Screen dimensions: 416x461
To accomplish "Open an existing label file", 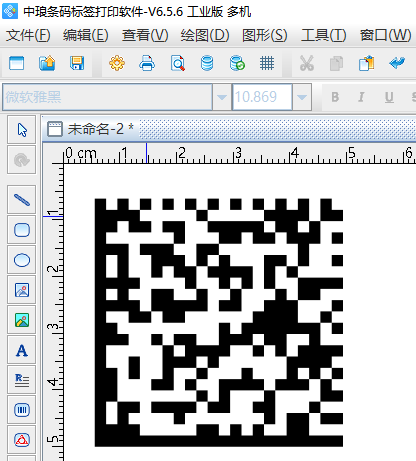I will coord(47,63).
